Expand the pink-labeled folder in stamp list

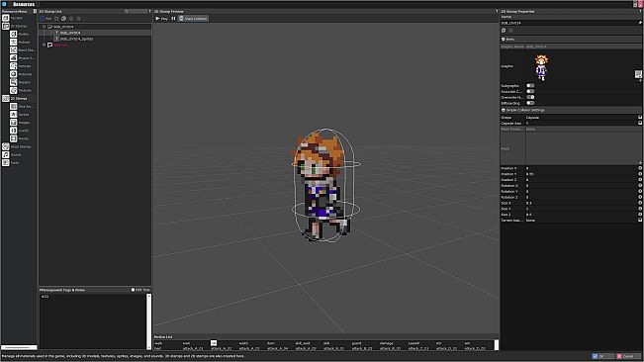(44, 45)
